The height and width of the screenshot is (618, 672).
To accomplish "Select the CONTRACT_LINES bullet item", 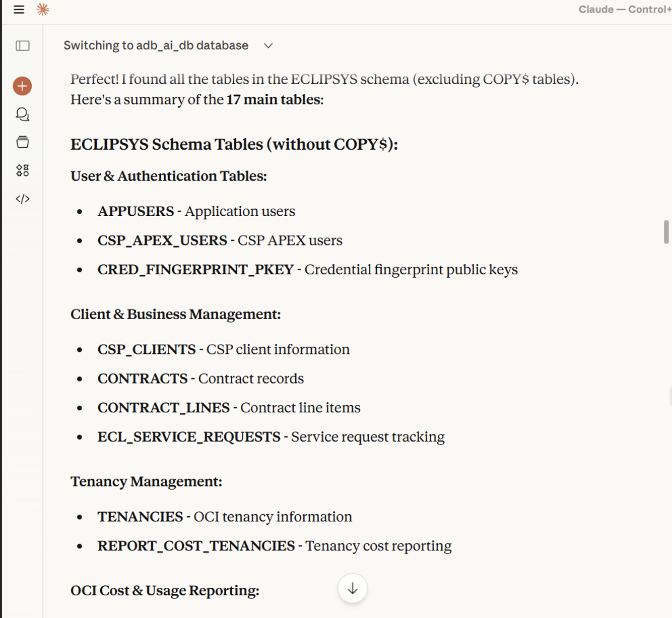I will 163,407.
